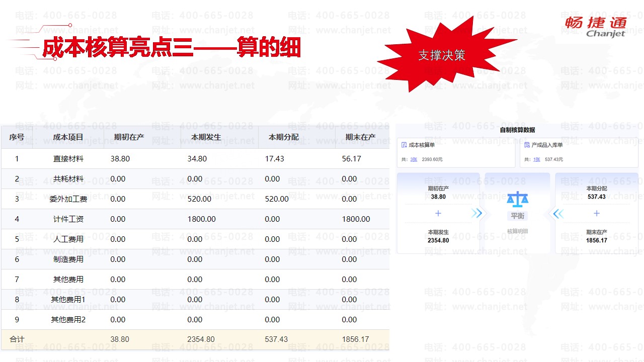Select the 计件工资 row label
The image size is (644, 362).
point(68,219)
